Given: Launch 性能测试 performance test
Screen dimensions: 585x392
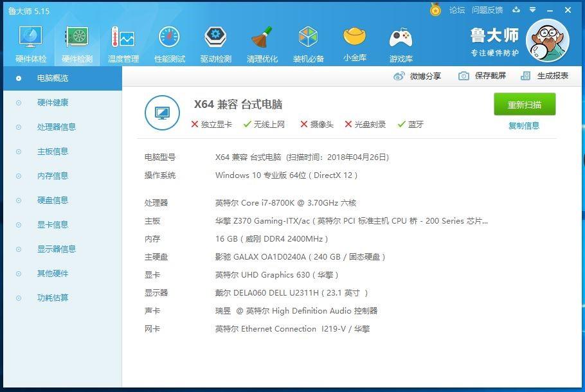Looking at the screenshot, I should (x=169, y=44).
